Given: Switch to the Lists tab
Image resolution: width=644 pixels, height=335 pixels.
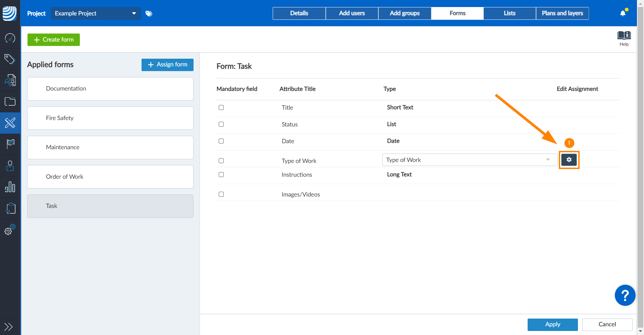Looking at the screenshot, I should coord(509,13).
